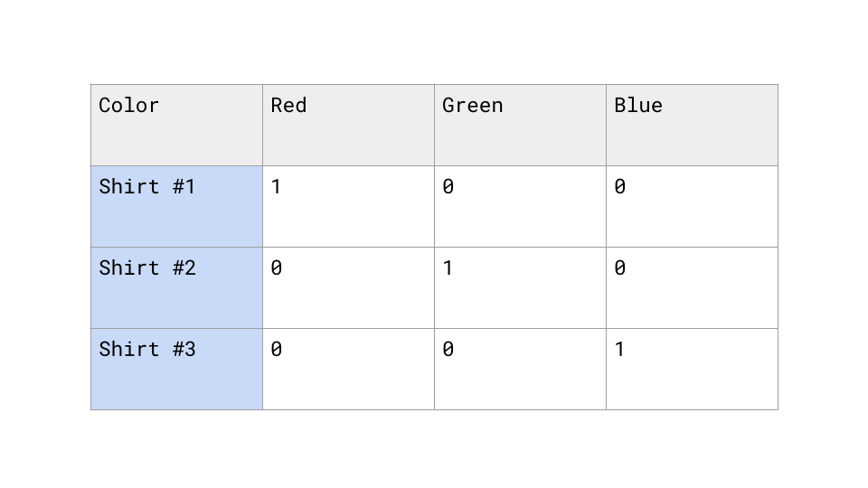Select Shirt #2's Red cell

tap(348, 287)
